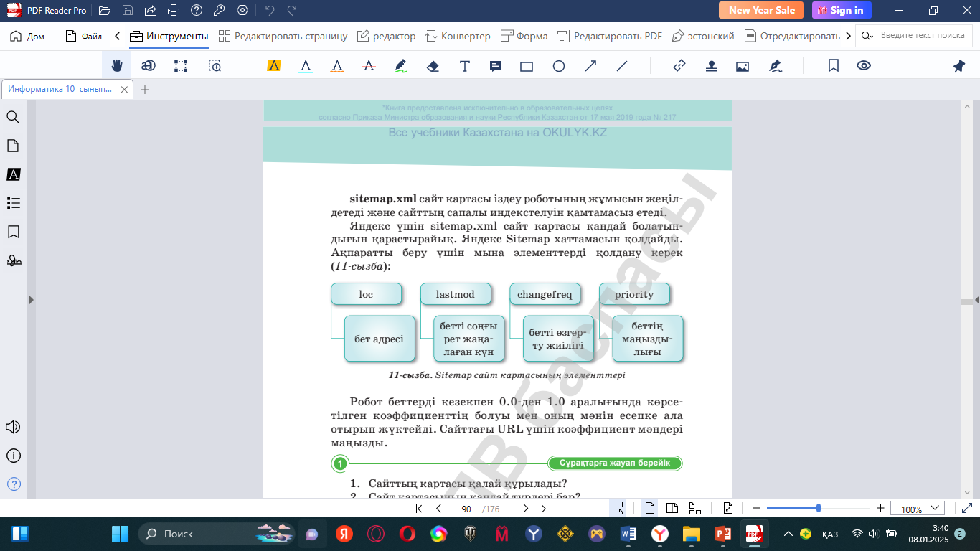This screenshot has width=980, height=551.
Task: Toggle continuous scrolling page mode
Action: click(694, 509)
